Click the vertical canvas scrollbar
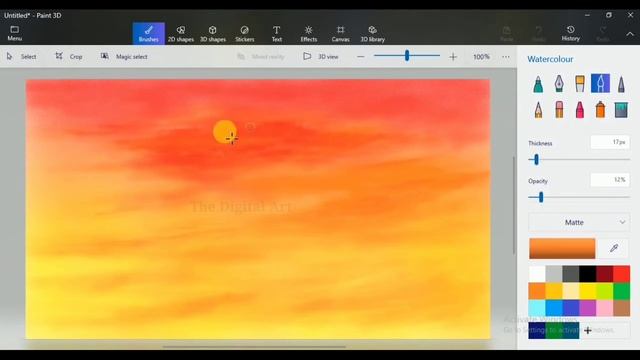This screenshot has height=360, width=640. (513, 205)
